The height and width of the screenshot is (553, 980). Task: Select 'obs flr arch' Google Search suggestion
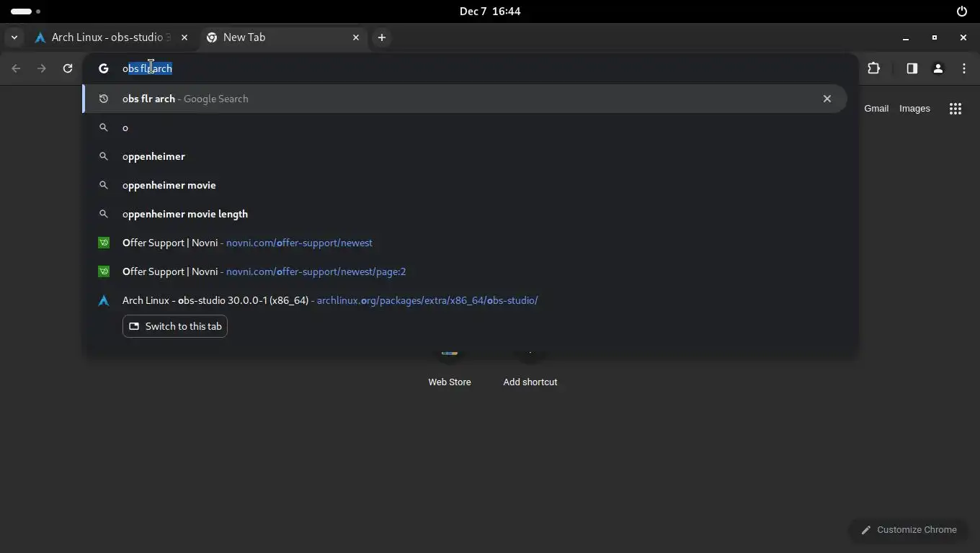coord(465,99)
